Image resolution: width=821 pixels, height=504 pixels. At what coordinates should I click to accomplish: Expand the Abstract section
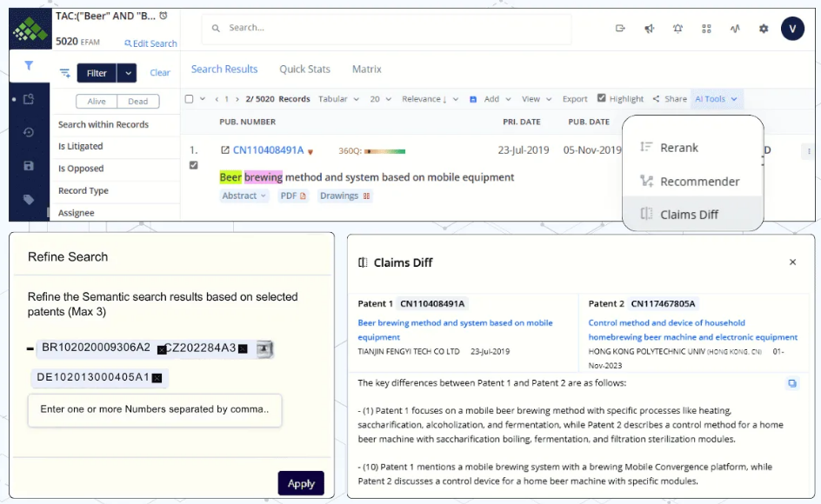point(244,196)
